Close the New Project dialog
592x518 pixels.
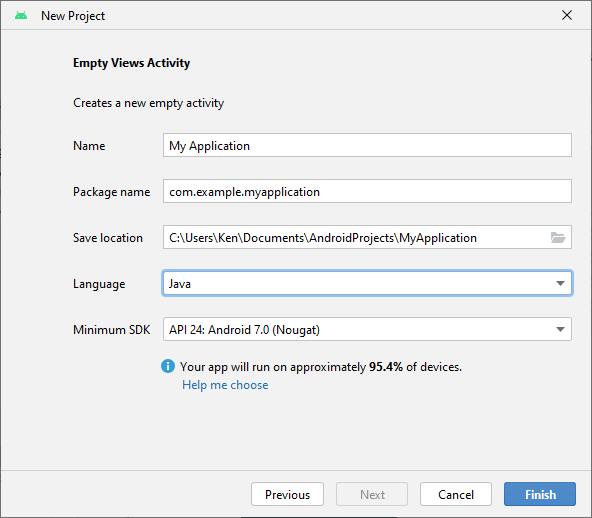point(567,15)
